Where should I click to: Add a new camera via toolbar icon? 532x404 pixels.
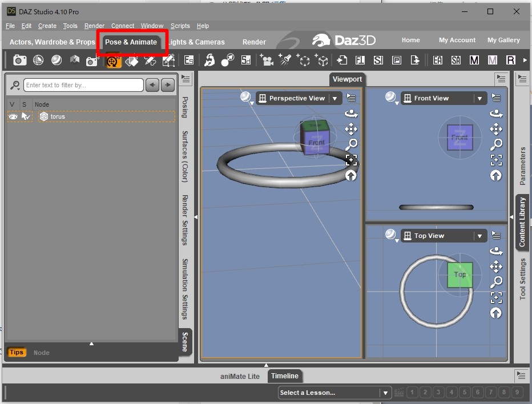pos(267,60)
